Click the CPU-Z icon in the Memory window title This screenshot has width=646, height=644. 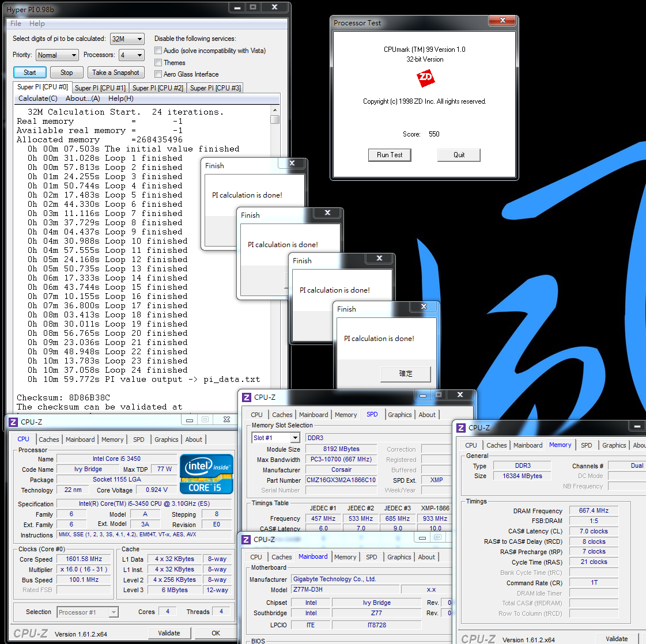click(x=460, y=428)
